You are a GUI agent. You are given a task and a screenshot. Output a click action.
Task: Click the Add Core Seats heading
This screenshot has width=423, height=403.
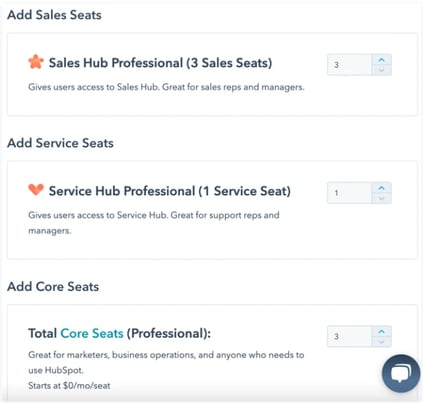53,287
